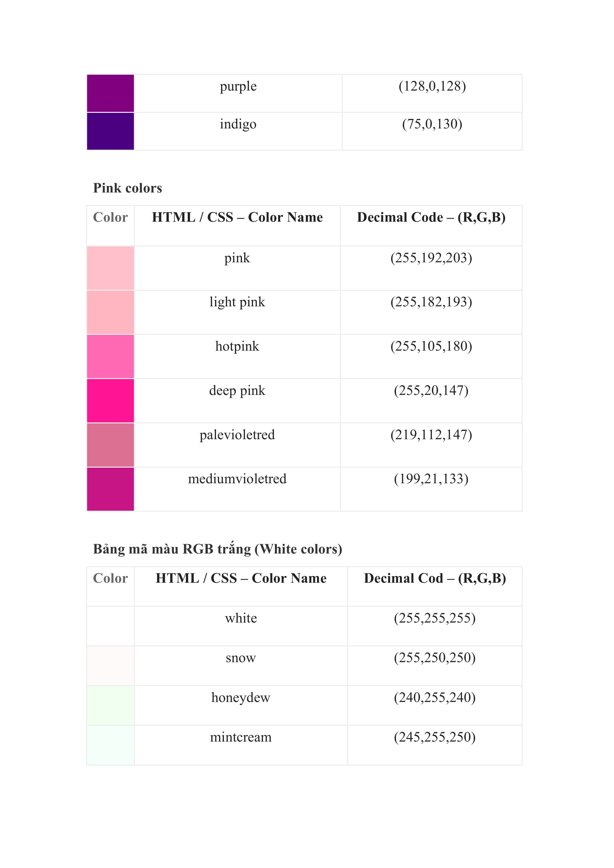
Task: Click the "mediumvioletred" color name text
Action: click(237, 479)
